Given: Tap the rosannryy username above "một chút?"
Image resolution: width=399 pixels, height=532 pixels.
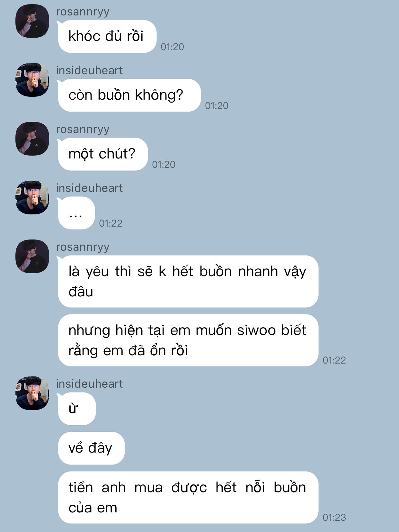Looking at the screenshot, I should click(83, 130).
